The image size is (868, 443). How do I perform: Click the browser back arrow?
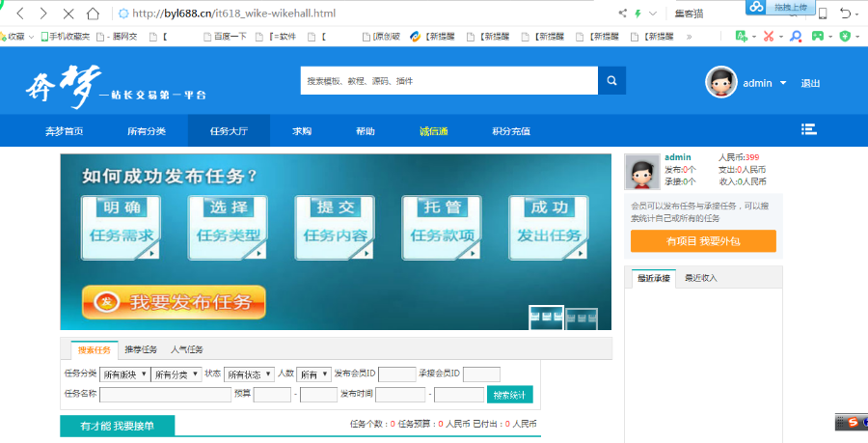(x=20, y=14)
